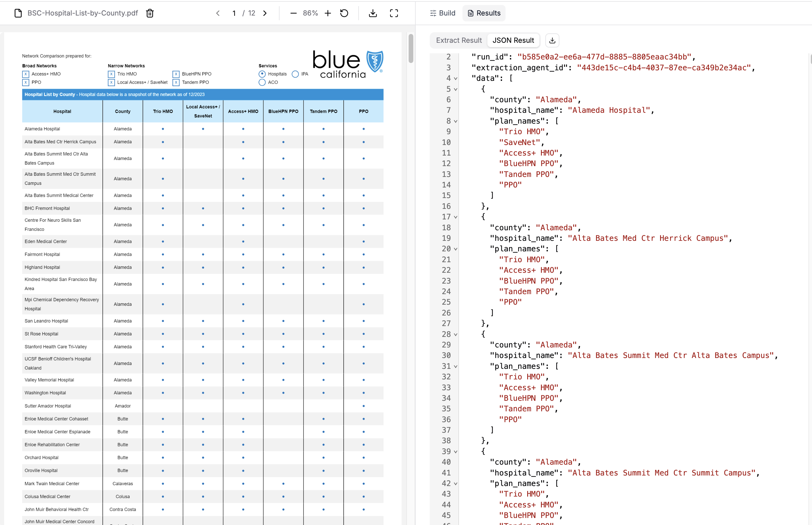812x525 pixels.
Task: Toggle the Trio HMO checkbox
Action: pos(111,74)
